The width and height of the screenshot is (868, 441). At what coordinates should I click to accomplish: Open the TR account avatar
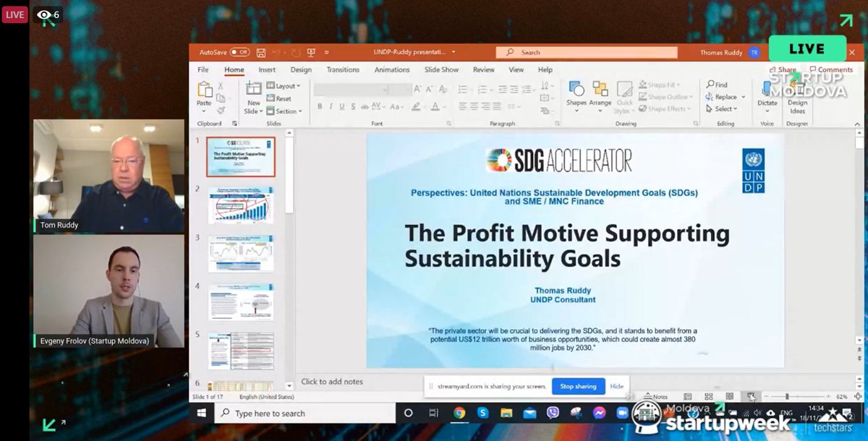pyautogui.click(x=754, y=53)
